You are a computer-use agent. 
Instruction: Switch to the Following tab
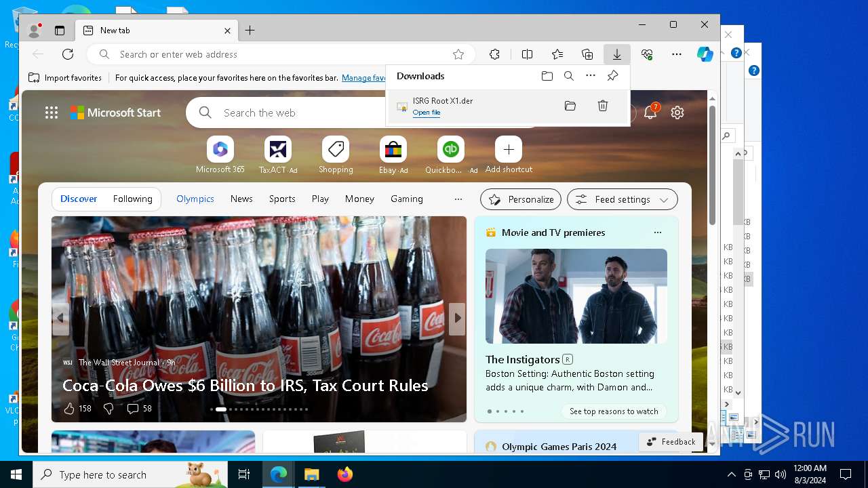click(133, 199)
